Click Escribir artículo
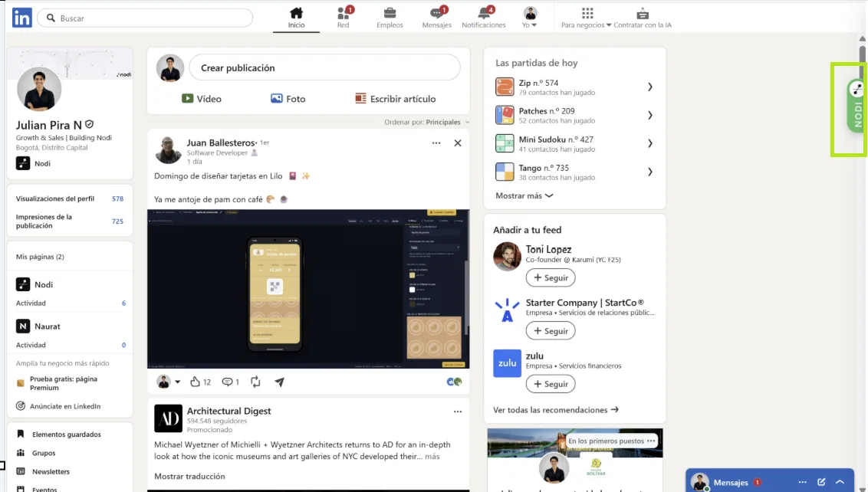Screen dimensions: 868x492 (x=395, y=99)
